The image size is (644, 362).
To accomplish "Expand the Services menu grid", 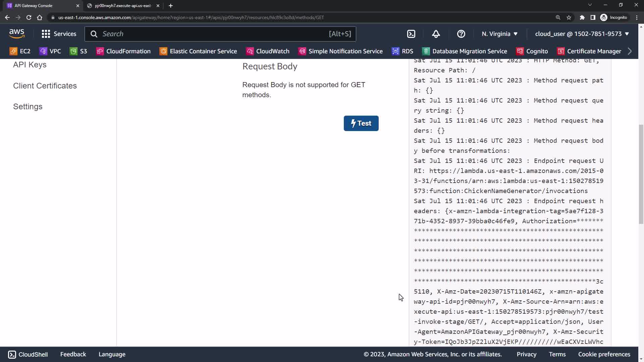I will coord(59,34).
